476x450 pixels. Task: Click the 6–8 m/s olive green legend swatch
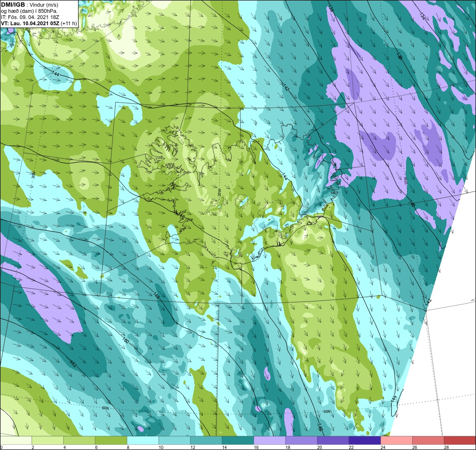click(111, 440)
